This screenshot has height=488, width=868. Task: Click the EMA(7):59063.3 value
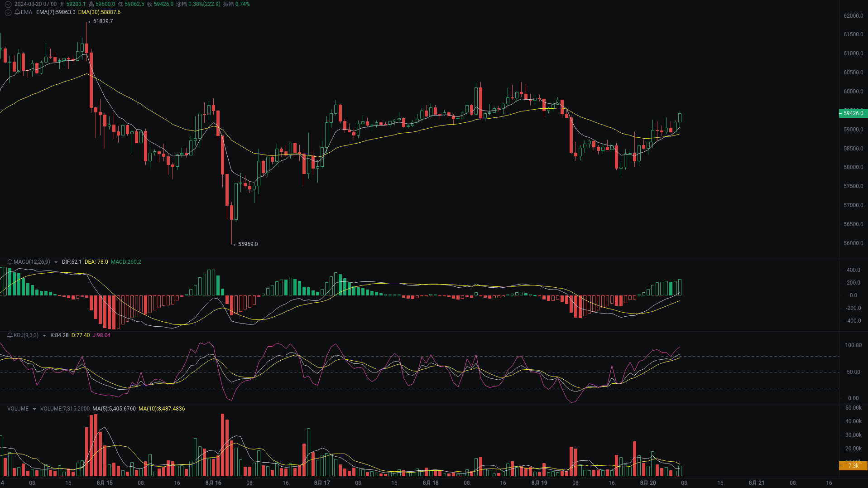tap(56, 12)
